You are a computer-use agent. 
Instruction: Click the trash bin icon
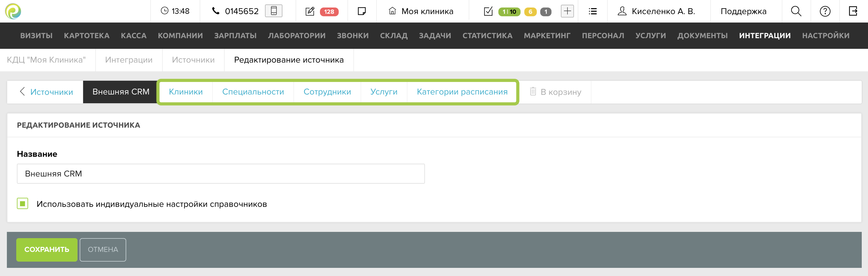coord(533,91)
